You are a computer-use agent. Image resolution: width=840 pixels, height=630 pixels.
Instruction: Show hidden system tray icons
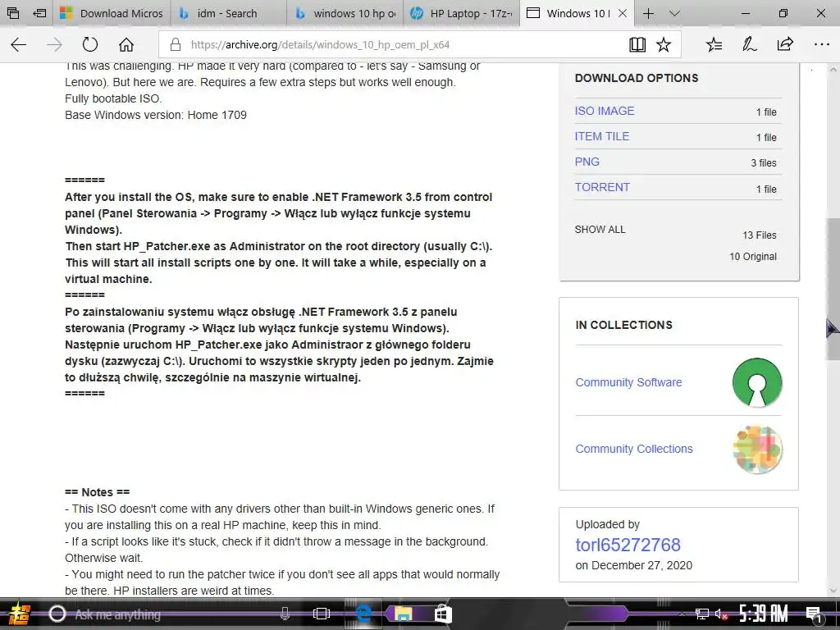tap(682, 614)
